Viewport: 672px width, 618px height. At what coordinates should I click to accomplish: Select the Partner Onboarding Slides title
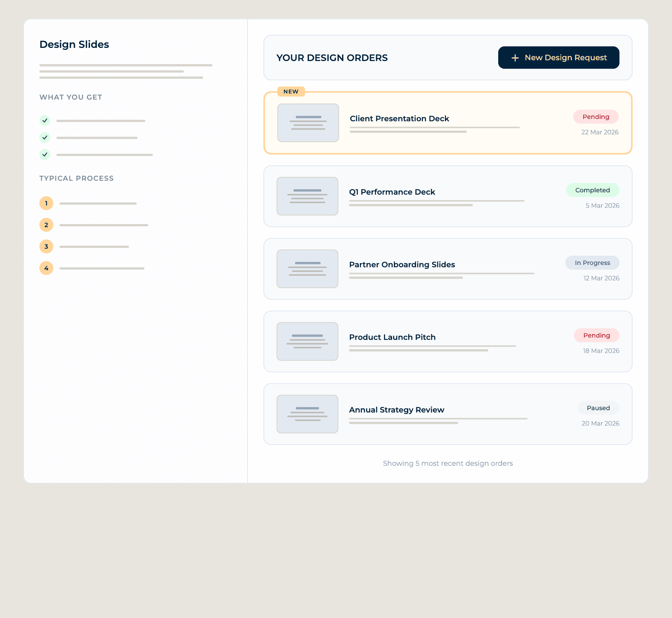coord(402,265)
